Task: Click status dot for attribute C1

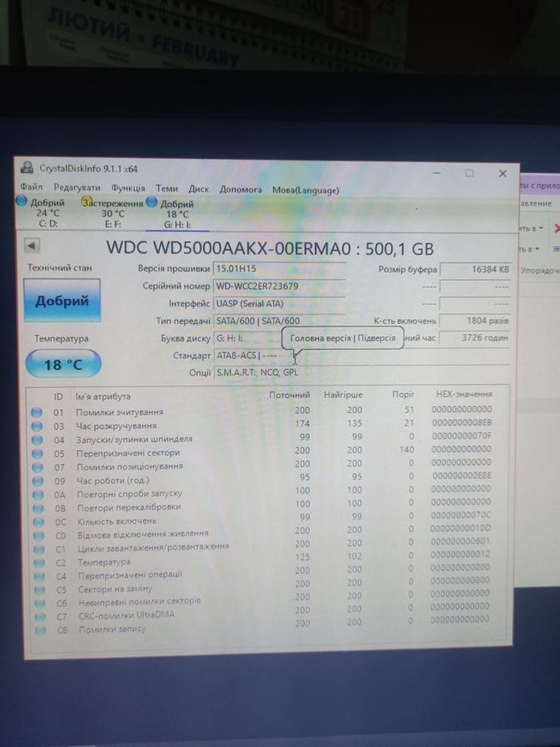Action: point(39,549)
